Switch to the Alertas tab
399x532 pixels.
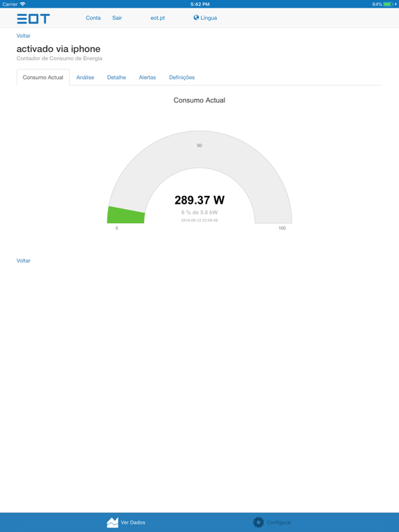148,78
